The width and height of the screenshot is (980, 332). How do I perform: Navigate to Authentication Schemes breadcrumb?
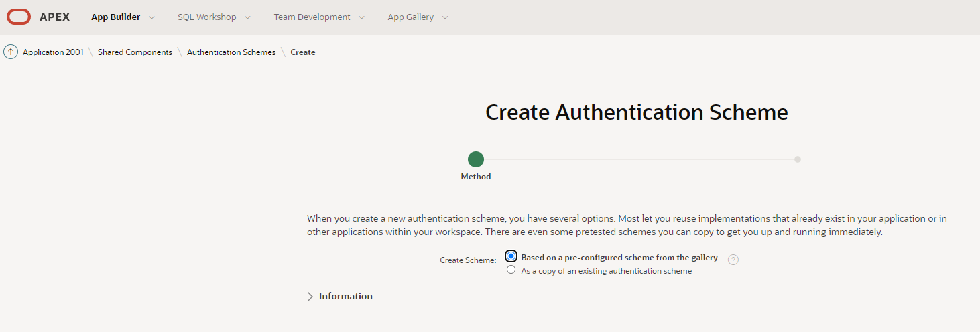click(x=231, y=52)
